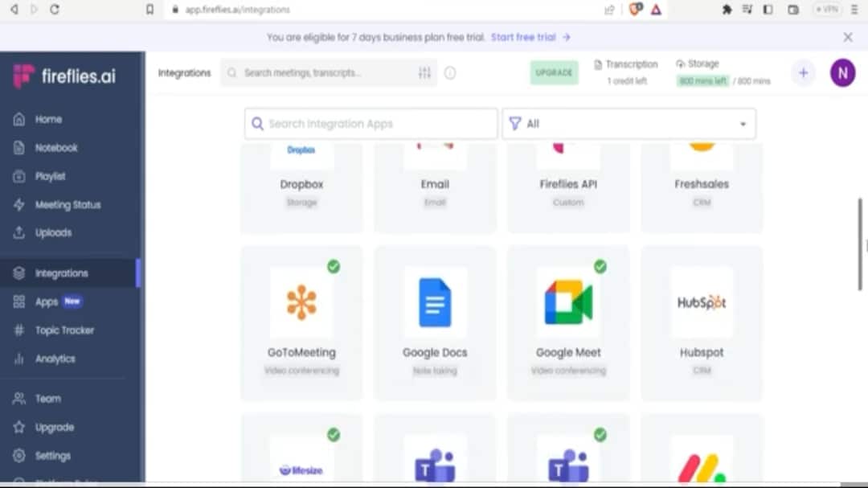
Task: Click the Hubspot title text
Action: pos(702,352)
